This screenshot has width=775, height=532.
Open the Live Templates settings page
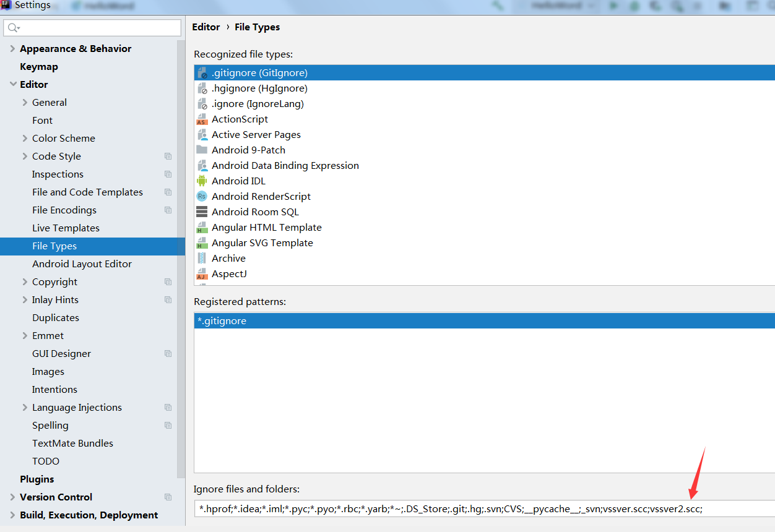click(x=66, y=228)
